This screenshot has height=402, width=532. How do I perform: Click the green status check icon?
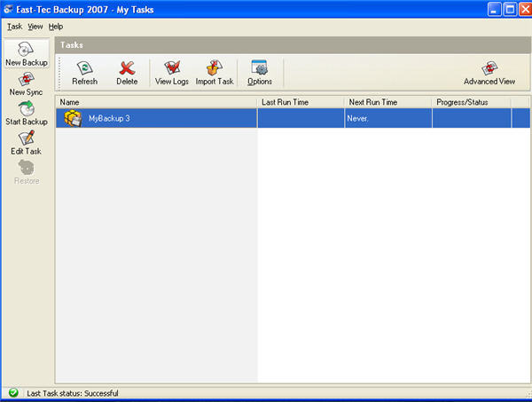point(13,393)
